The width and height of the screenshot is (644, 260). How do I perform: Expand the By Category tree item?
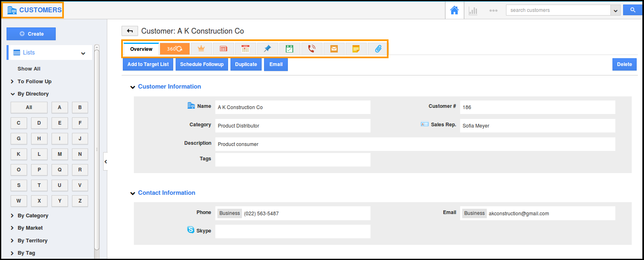[x=12, y=216]
